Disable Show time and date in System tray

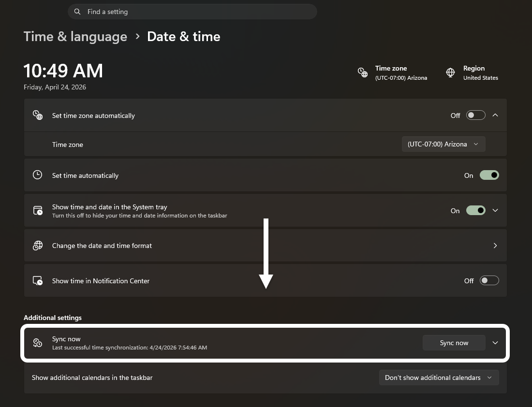pos(475,210)
